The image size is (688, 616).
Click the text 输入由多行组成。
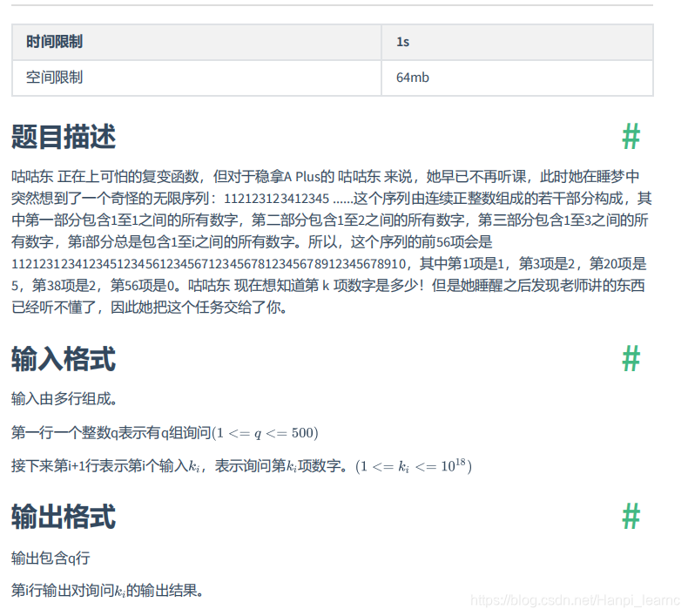pyautogui.click(x=64, y=399)
